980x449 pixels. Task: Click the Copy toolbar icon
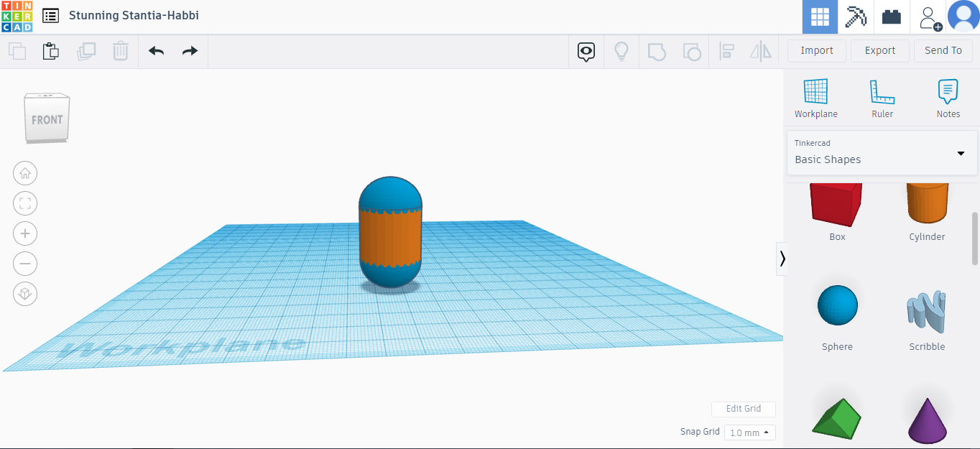17,51
